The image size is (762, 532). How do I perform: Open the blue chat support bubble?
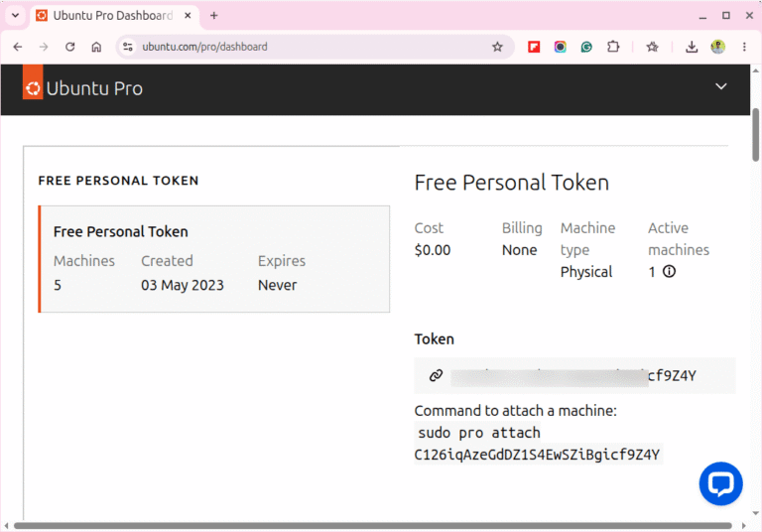tap(720, 483)
